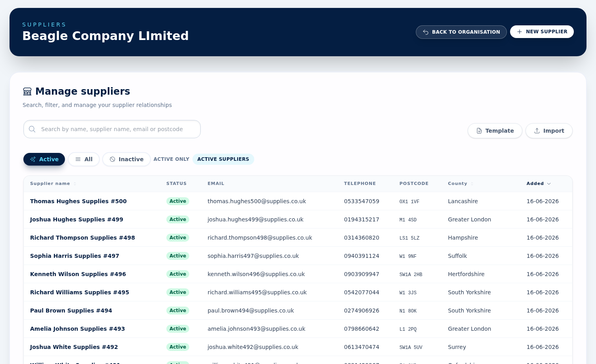This screenshot has width=596, height=364.
Task: Click added date of Joshua White Supplies #492
Action: tap(543, 347)
